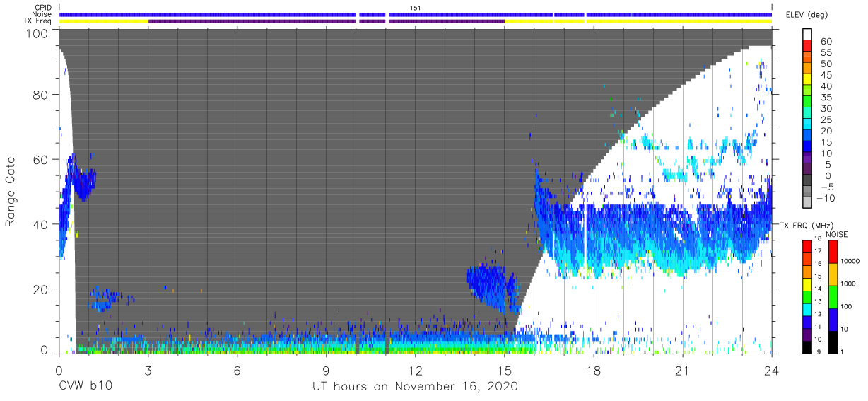Click the CPID value 151

pos(416,8)
